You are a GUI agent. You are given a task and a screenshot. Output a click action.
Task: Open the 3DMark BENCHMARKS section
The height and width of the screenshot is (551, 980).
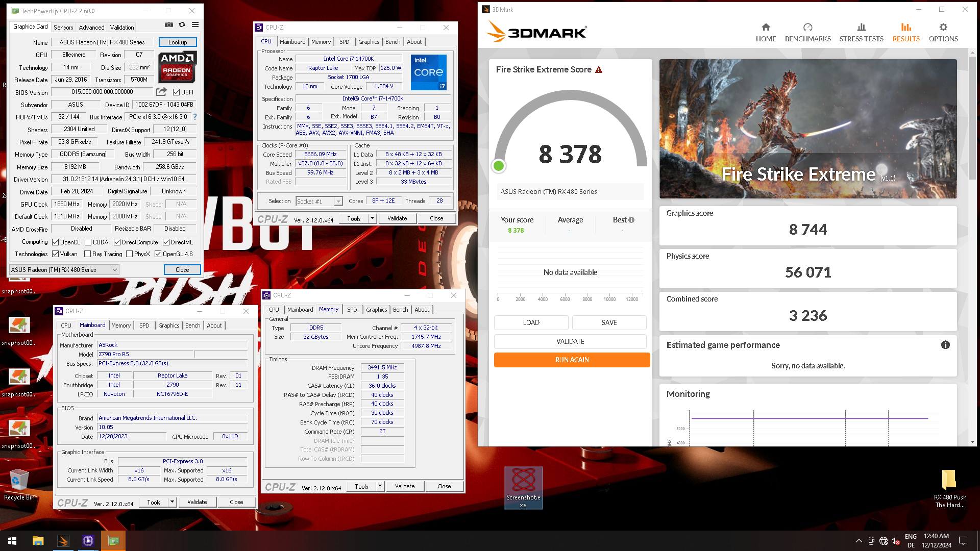click(807, 33)
